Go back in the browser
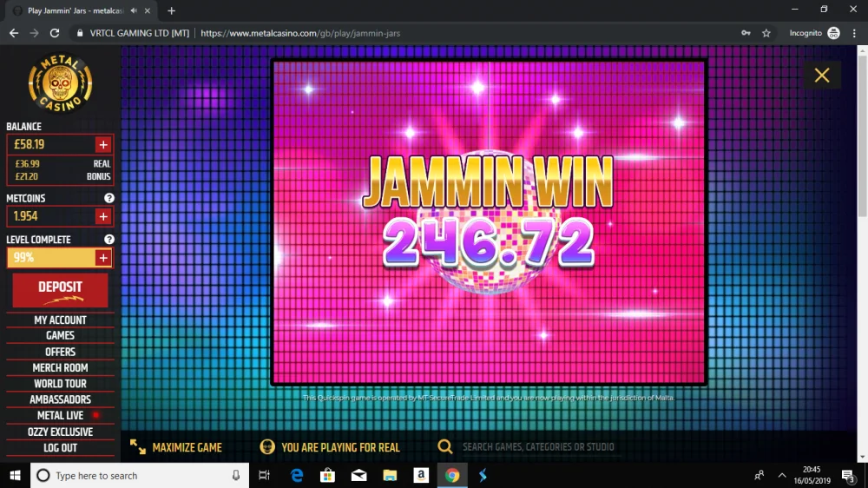 tap(14, 33)
